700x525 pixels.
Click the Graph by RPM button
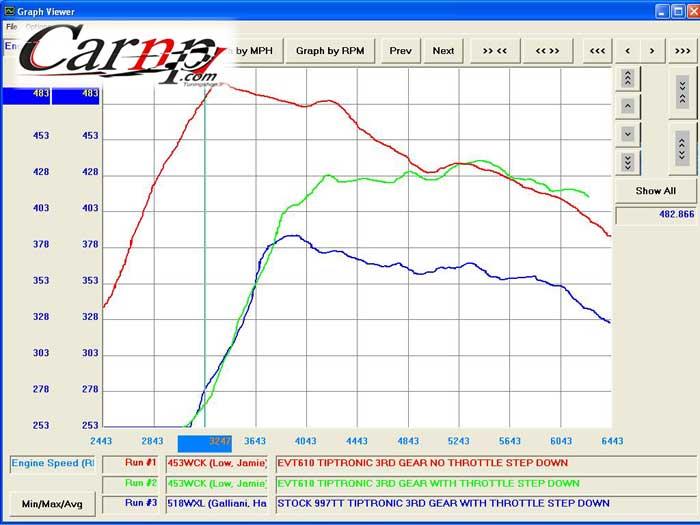pyautogui.click(x=330, y=51)
